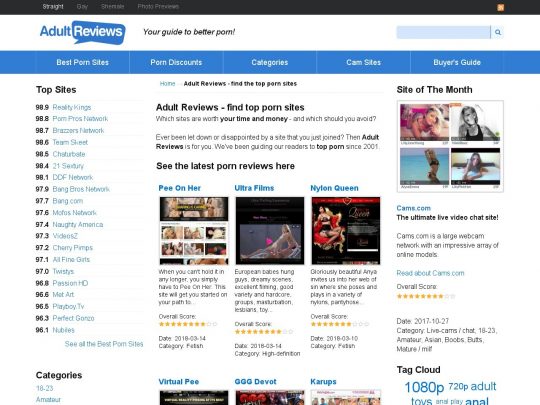Open the GGG Devot review title
The height and width of the screenshot is (405, 540).
(x=255, y=382)
